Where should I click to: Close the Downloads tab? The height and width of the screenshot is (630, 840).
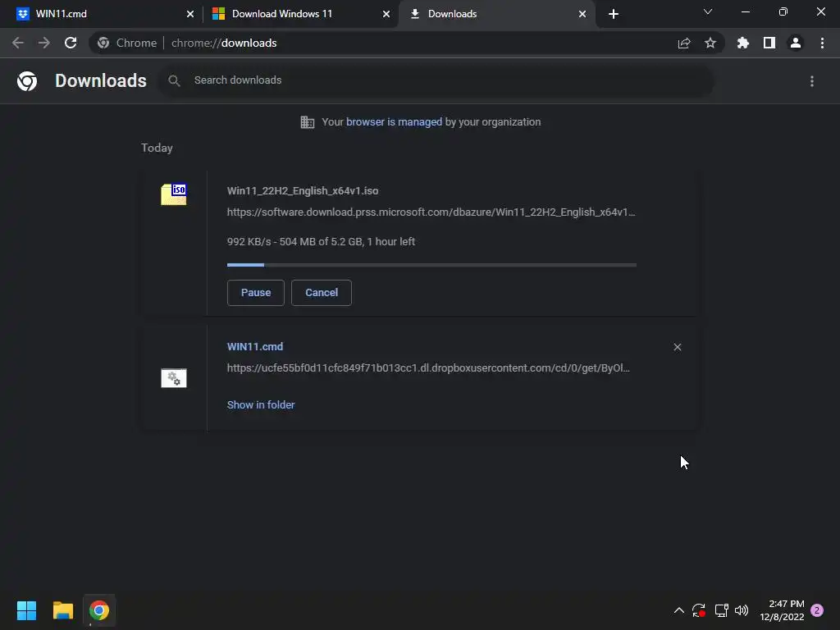pos(582,14)
